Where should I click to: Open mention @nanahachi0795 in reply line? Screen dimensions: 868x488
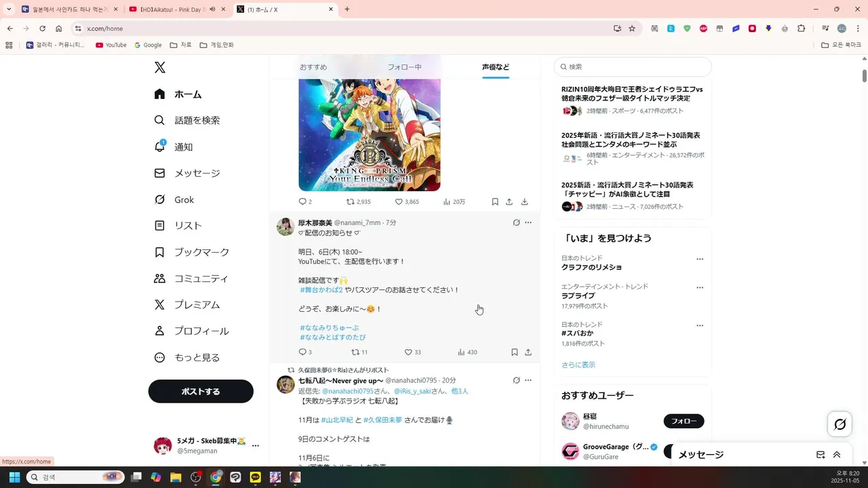(347, 391)
